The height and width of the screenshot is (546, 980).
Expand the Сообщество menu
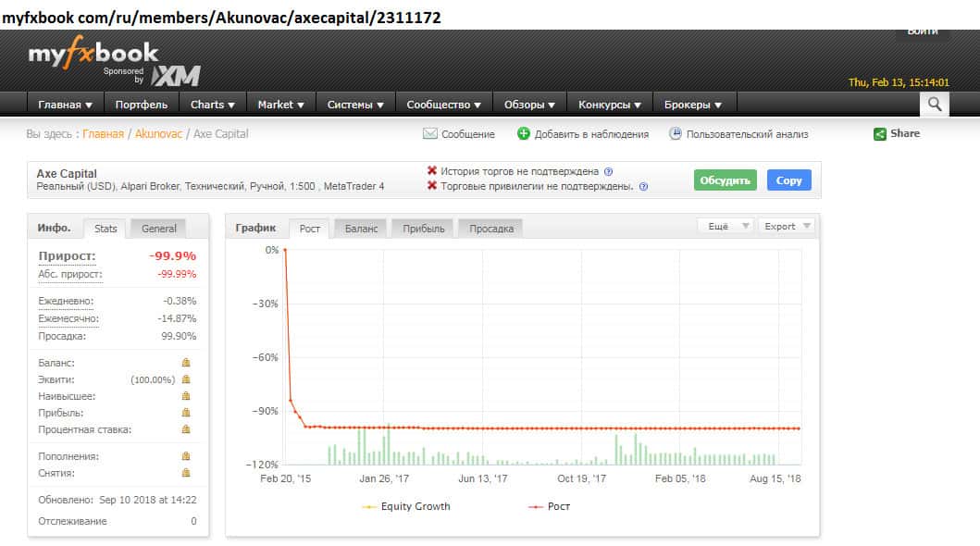[x=443, y=105]
